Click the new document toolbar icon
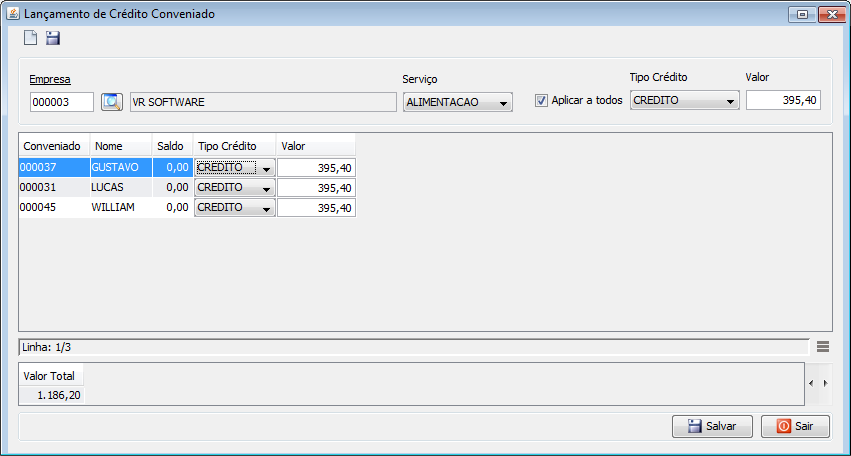 click(x=30, y=38)
